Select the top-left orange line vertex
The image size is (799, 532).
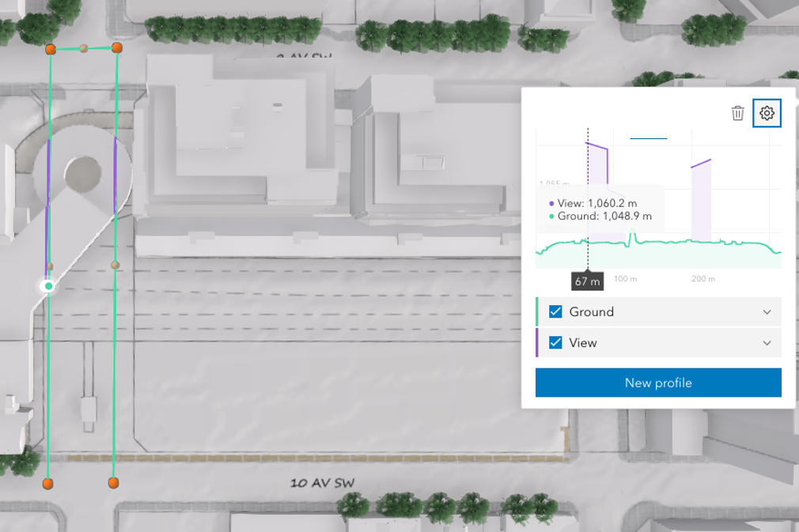51,49
